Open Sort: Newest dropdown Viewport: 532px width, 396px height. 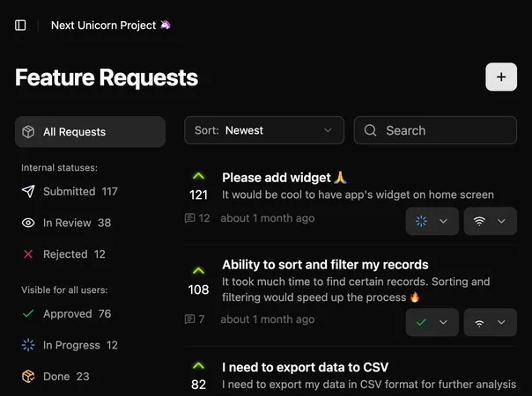(x=263, y=130)
